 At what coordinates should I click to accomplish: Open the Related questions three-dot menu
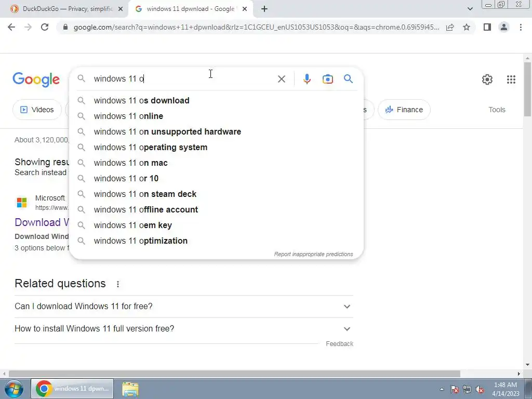(118, 284)
